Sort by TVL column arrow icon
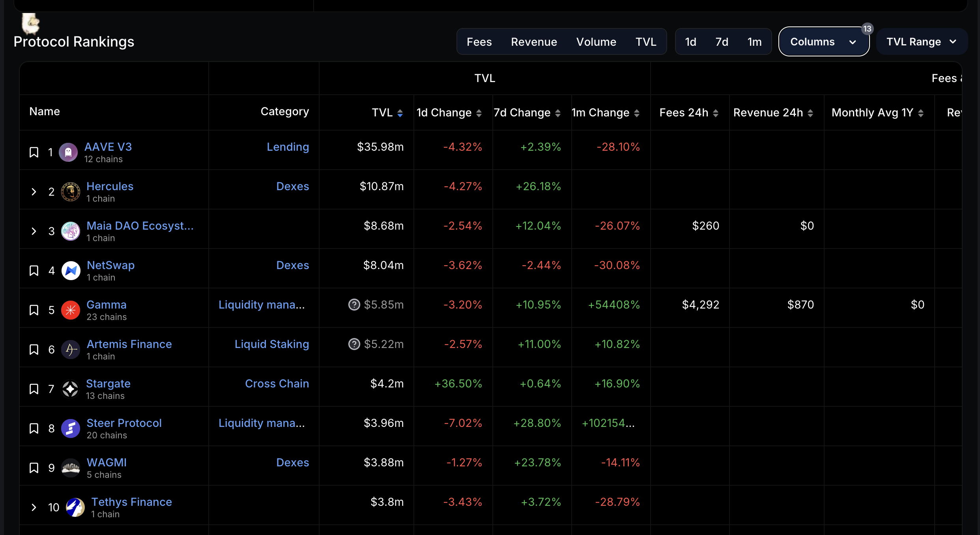This screenshot has width=980, height=535. tap(400, 113)
